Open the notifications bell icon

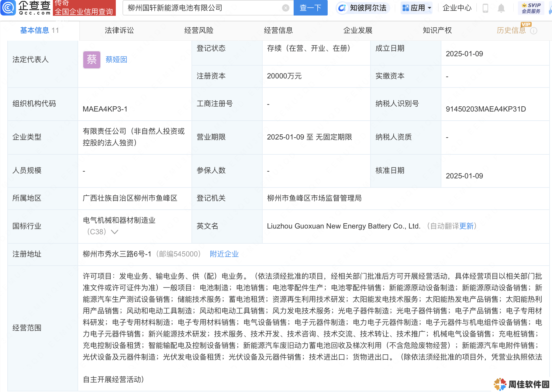(501, 8)
